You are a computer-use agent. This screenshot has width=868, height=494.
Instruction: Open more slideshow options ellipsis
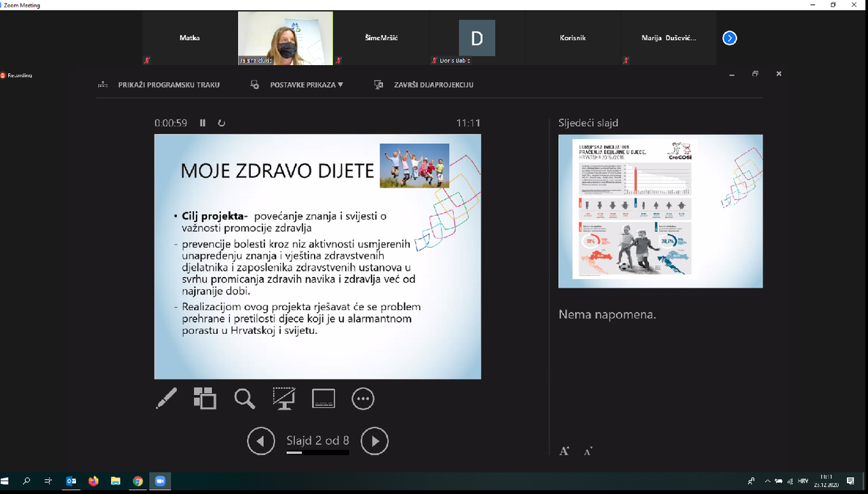click(x=363, y=398)
